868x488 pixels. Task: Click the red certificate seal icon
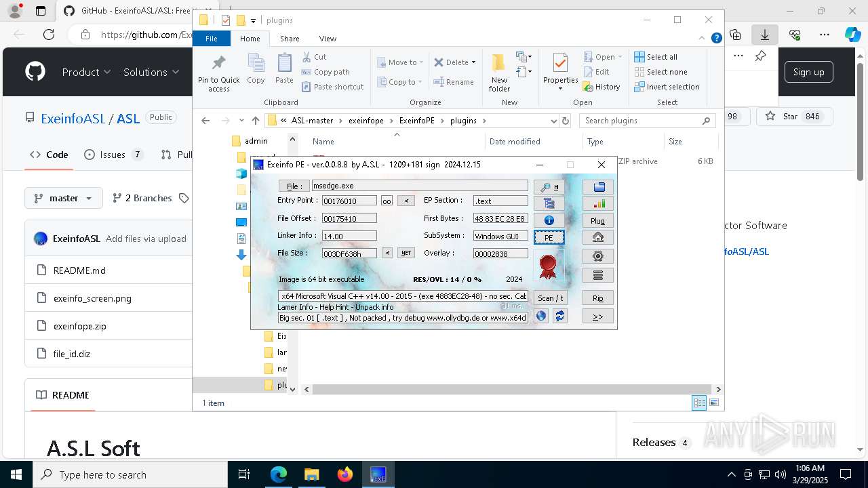548,266
